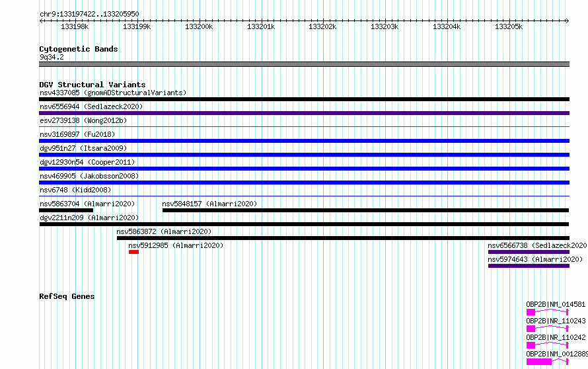Select the blue dgv951n27 variant bar
Screen dimensions: 588x369
[x=304, y=155]
